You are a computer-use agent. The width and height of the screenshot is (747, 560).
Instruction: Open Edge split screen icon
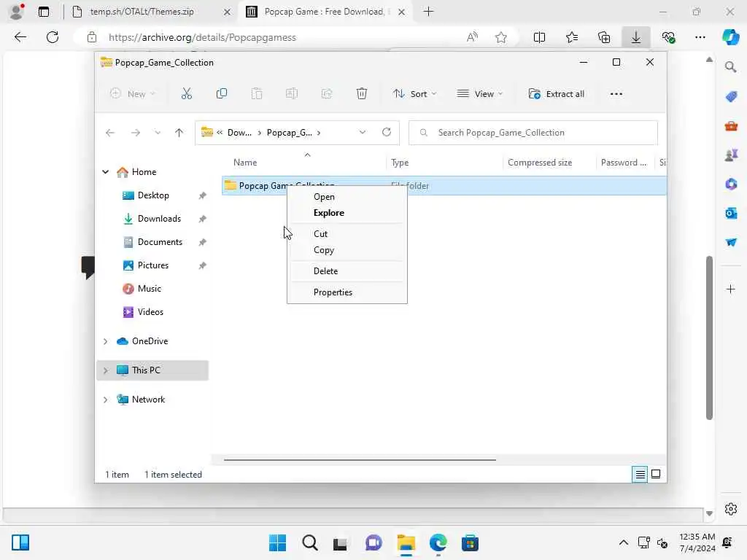[x=539, y=37]
